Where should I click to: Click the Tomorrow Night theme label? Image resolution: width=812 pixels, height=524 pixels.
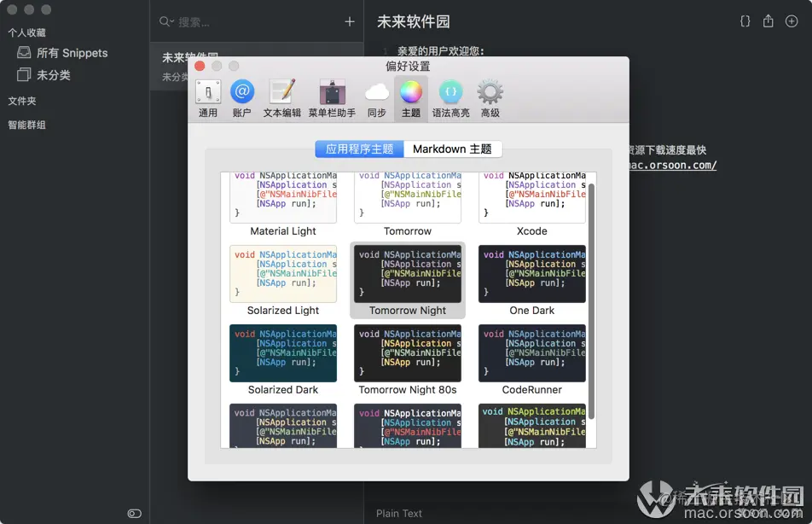tap(408, 311)
